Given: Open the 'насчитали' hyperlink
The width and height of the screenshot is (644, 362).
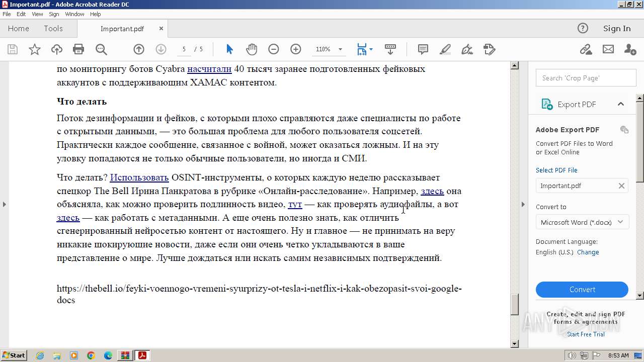Looking at the screenshot, I should click(x=209, y=69).
